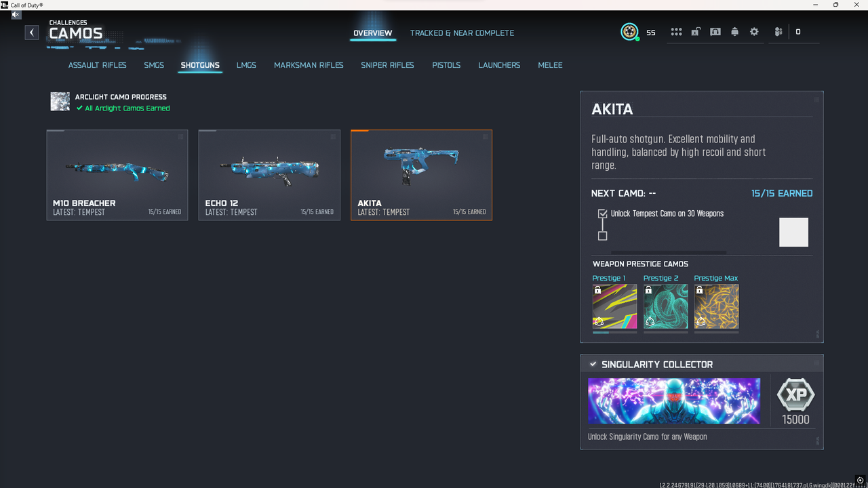
Task: Open the party/social players icon
Action: [778, 32]
